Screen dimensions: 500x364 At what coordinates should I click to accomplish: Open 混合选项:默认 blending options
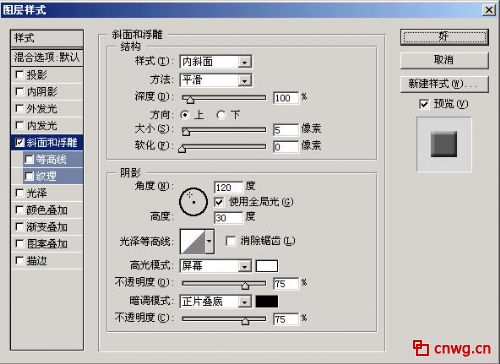(47, 57)
